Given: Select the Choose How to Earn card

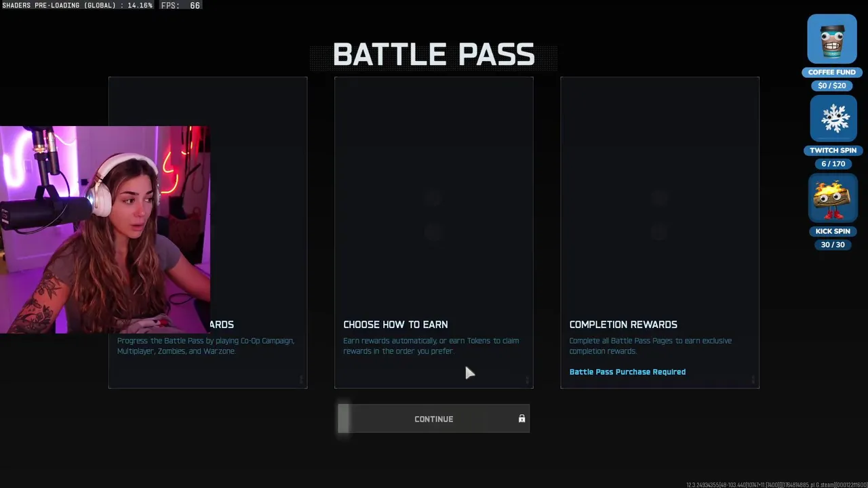Looking at the screenshot, I should click(x=434, y=232).
